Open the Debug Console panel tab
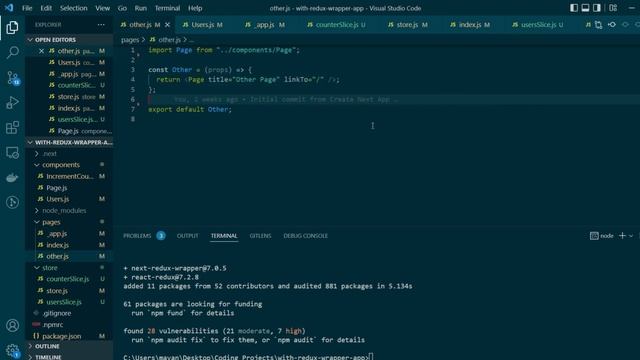Image resolution: width=640 pixels, height=360 pixels. [x=305, y=236]
